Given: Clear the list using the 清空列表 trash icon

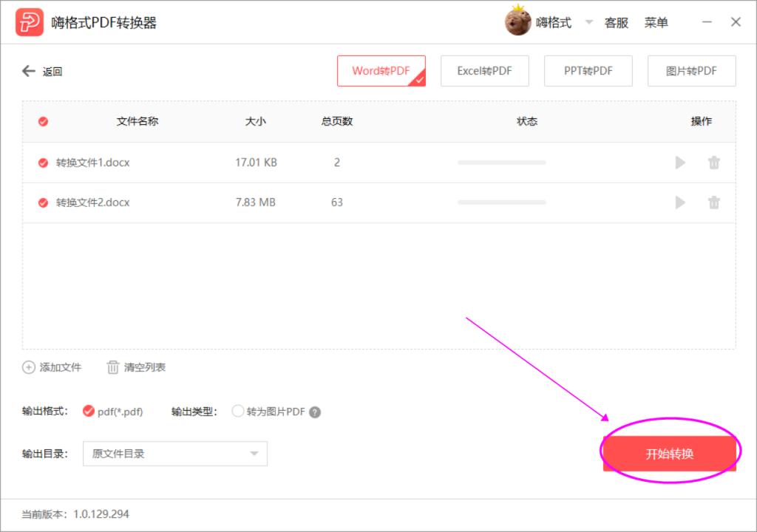Looking at the screenshot, I should 112,367.
